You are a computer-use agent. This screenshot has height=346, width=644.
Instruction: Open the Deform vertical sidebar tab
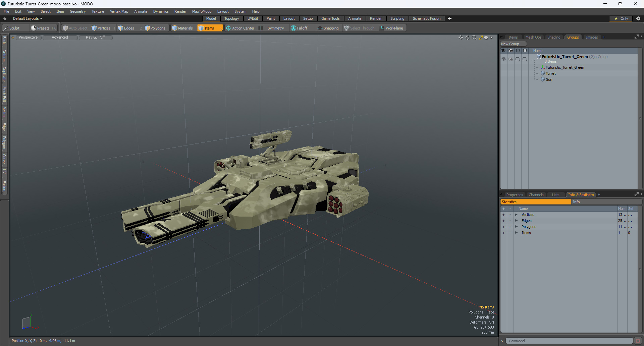coord(4,56)
